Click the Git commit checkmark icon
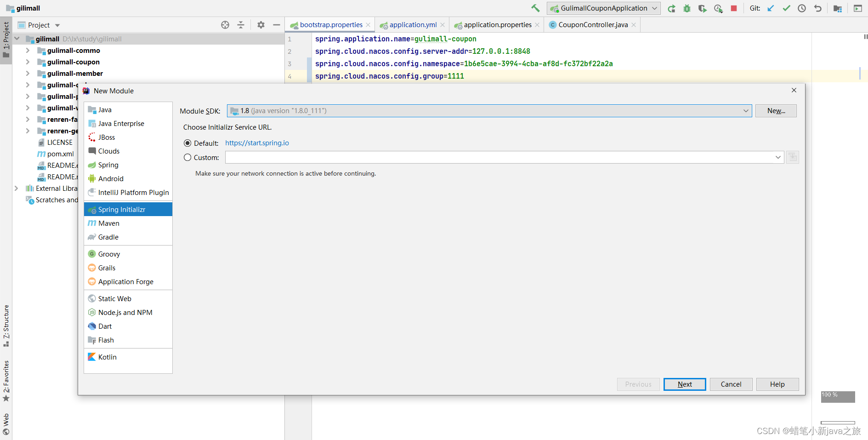The image size is (868, 440). [786, 8]
